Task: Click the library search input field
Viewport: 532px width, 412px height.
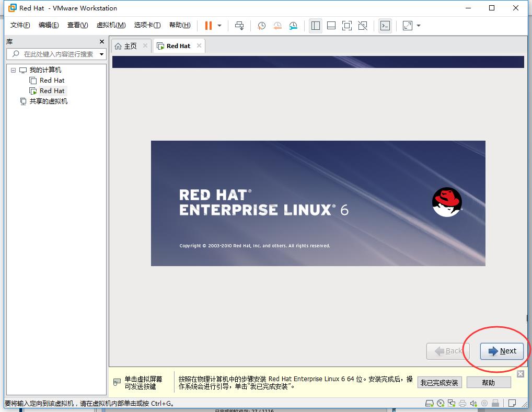Action: (x=56, y=54)
